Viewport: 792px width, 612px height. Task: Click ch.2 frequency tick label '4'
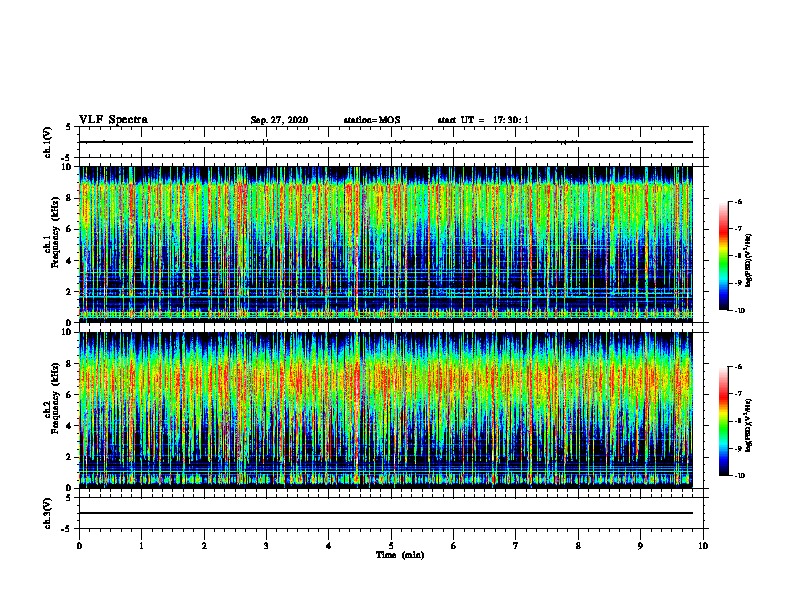pos(70,427)
